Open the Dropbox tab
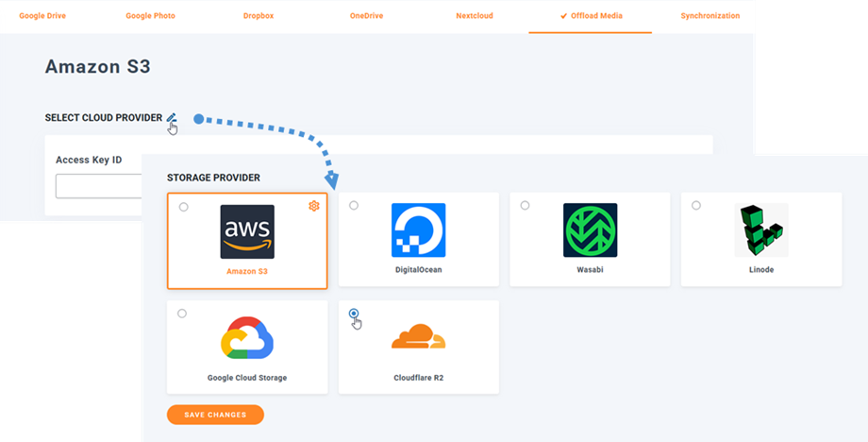The height and width of the screenshot is (442, 868). coord(257,16)
